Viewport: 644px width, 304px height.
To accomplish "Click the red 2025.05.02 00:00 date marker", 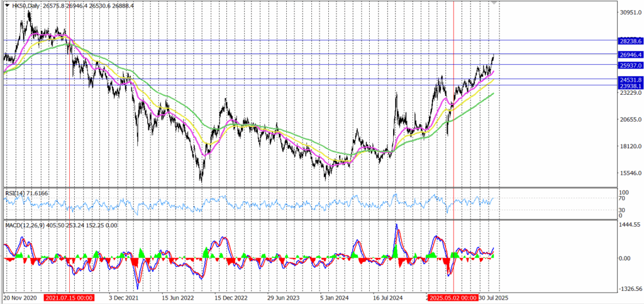I will click(x=453, y=297).
